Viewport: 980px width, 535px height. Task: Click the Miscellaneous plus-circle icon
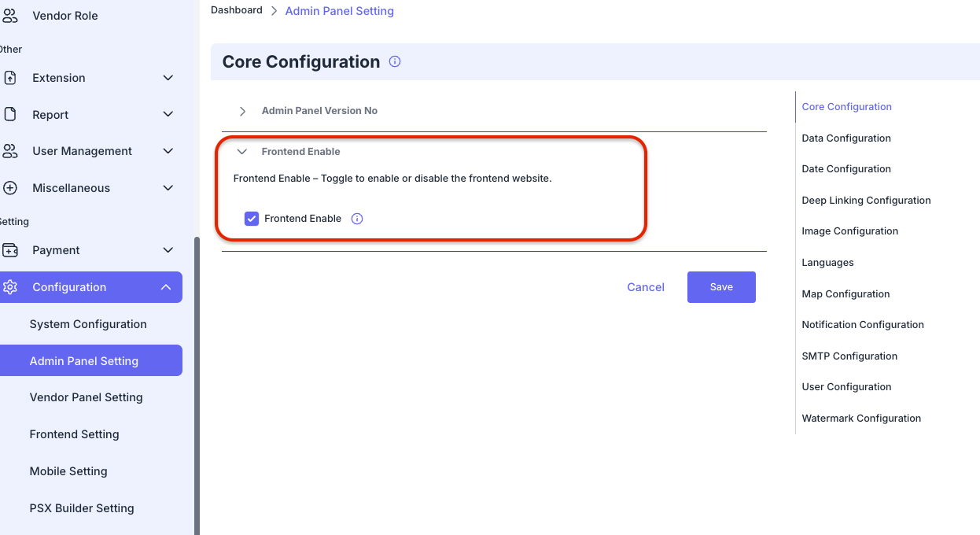[10, 188]
